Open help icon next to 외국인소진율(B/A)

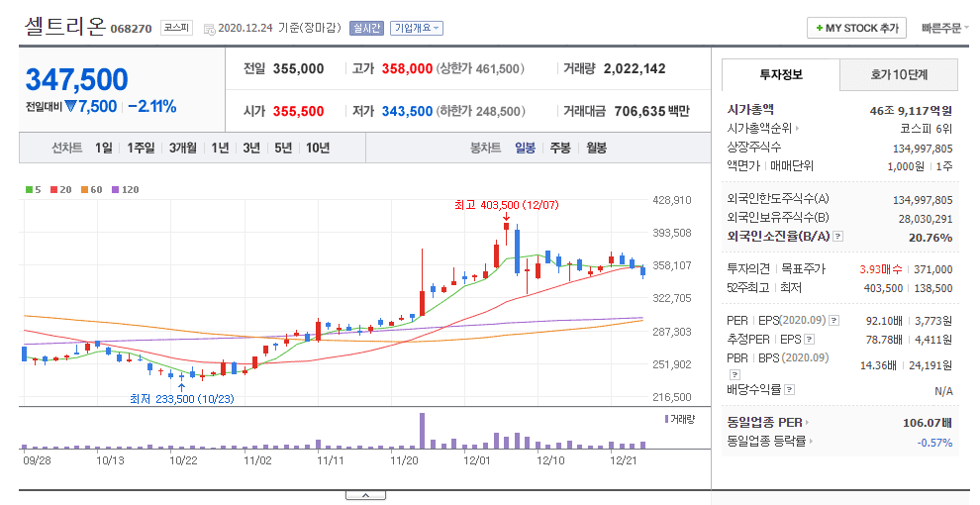click(838, 237)
